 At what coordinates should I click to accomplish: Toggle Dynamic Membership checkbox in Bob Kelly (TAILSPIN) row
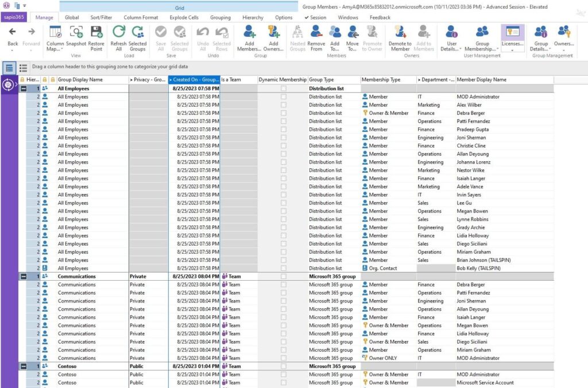(x=284, y=269)
